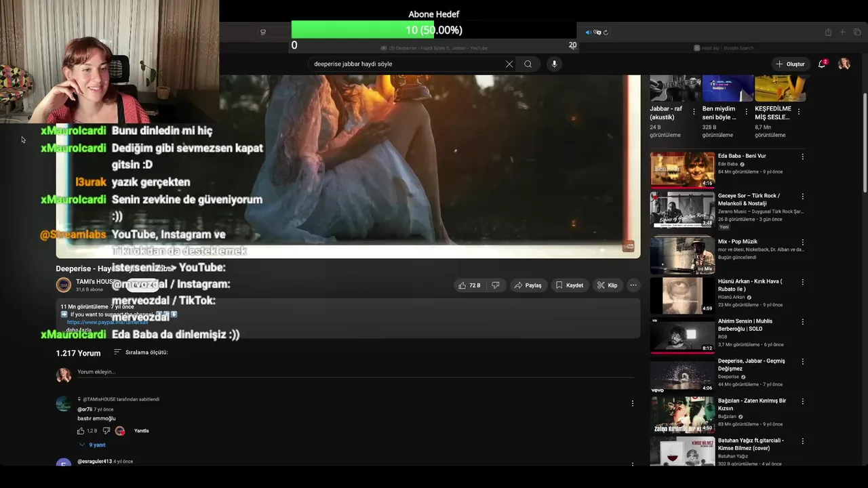868x488 pixels.
Task: Play Deeperise, Jabbar - Geçmiş Değişmez thumbnail
Action: tap(682, 375)
